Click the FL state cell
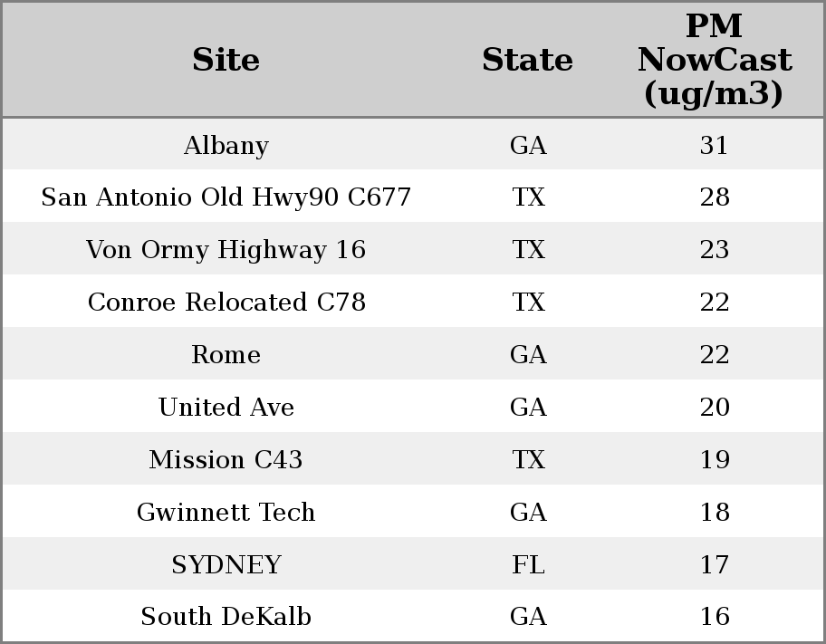Viewport: 826px width, 644px height. pyautogui.click(x=528, y=565)
